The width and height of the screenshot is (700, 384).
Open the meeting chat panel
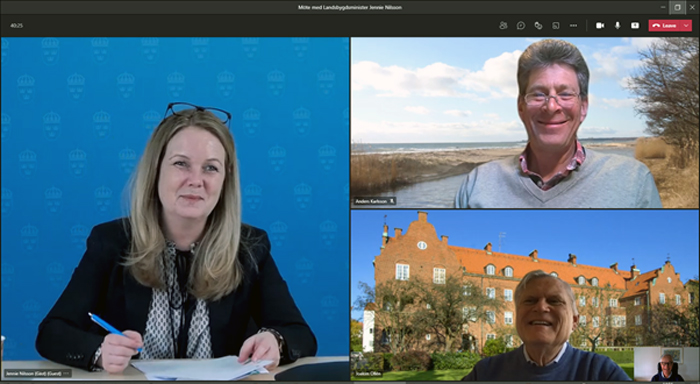point(521,25)
